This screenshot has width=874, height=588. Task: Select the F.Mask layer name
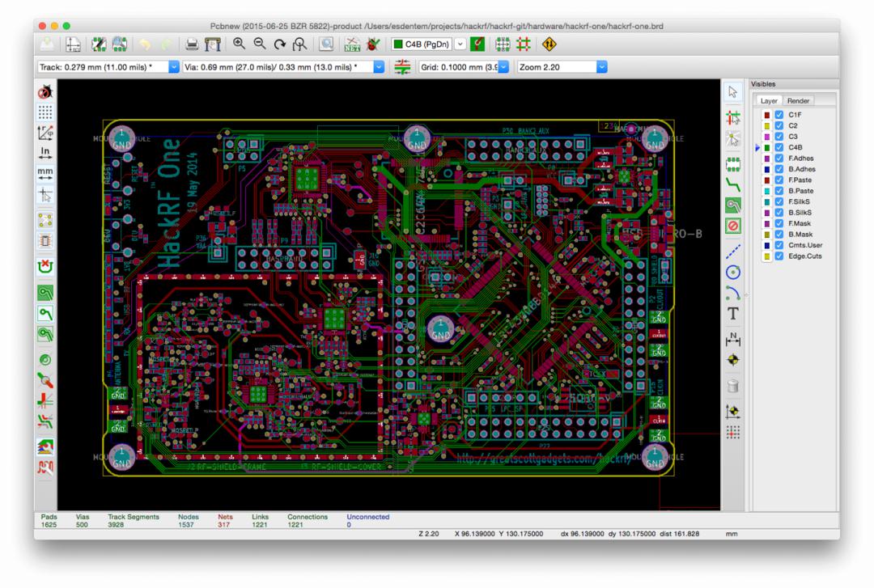pyautogui.click(x=800, y=223)
